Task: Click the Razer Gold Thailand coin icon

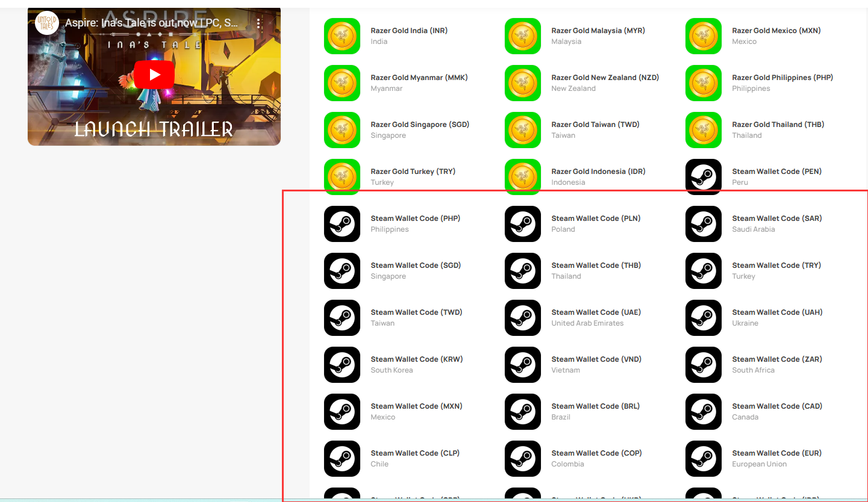Action: point(704,130)
